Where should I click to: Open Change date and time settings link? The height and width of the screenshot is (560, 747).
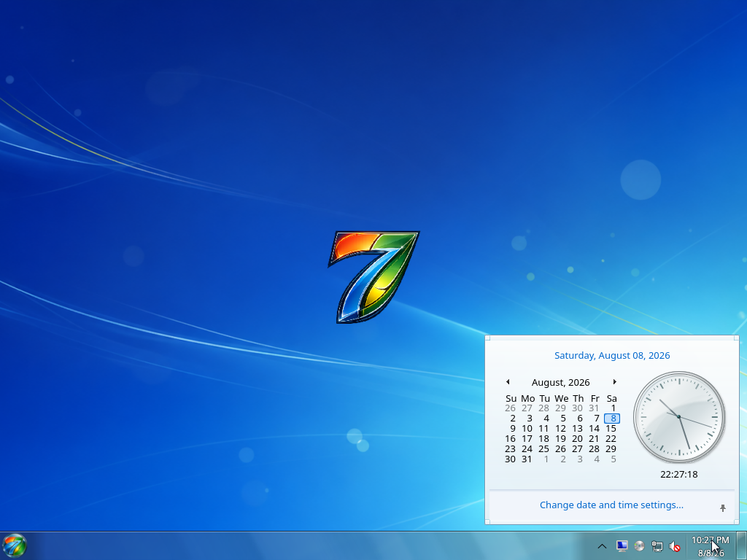click(x=611, y=505)
